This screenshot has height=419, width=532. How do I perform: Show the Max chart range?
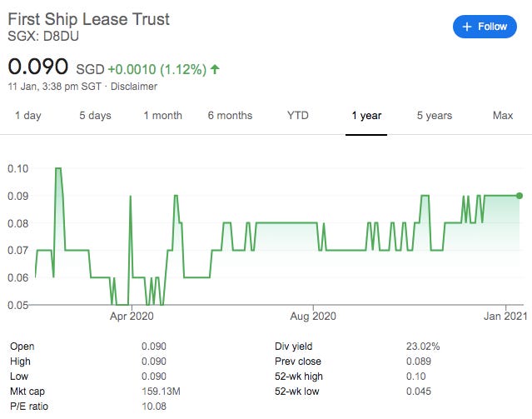[503, 116]
